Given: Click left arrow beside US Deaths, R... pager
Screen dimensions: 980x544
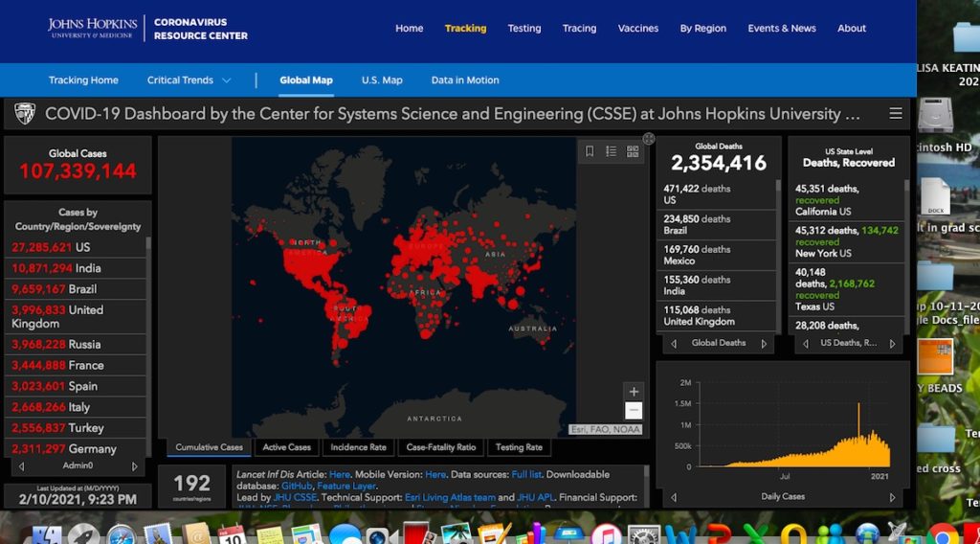Looking at the screenshot, I should point(806,343).
